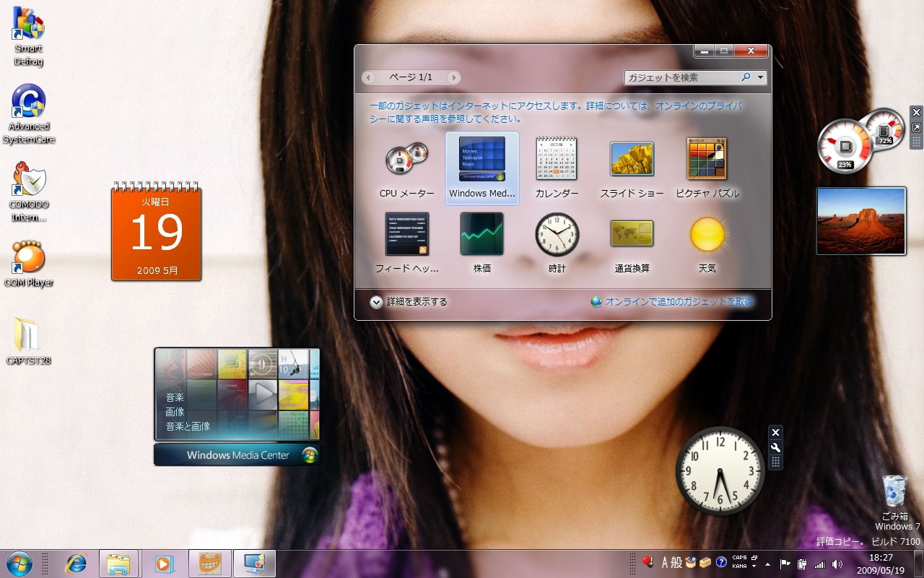Close the CPU meter desktop gadget
This screenshot has height=578, width=924.
(x=916, y=112)
